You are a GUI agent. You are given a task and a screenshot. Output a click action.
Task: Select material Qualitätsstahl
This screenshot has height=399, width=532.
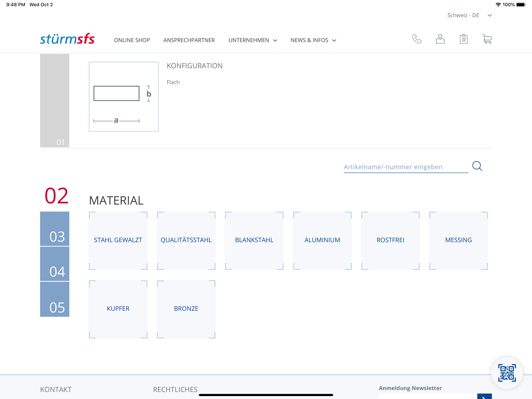(x=186, y=241)
